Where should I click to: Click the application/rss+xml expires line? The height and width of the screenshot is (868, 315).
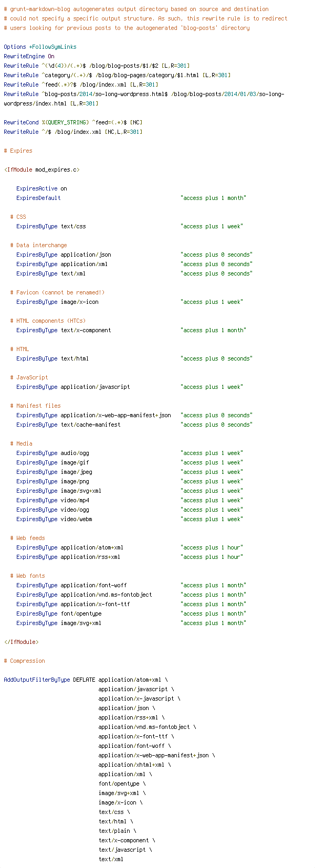(130, 557)
